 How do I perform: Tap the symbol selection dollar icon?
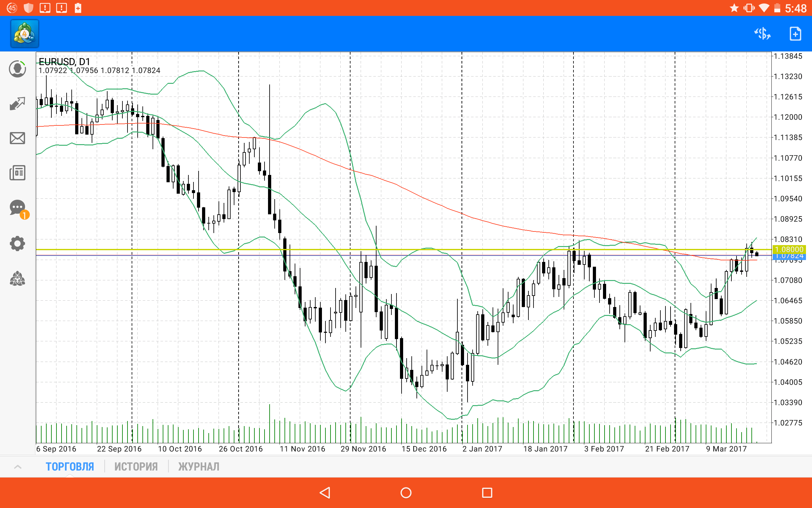[x=762, y=34]
